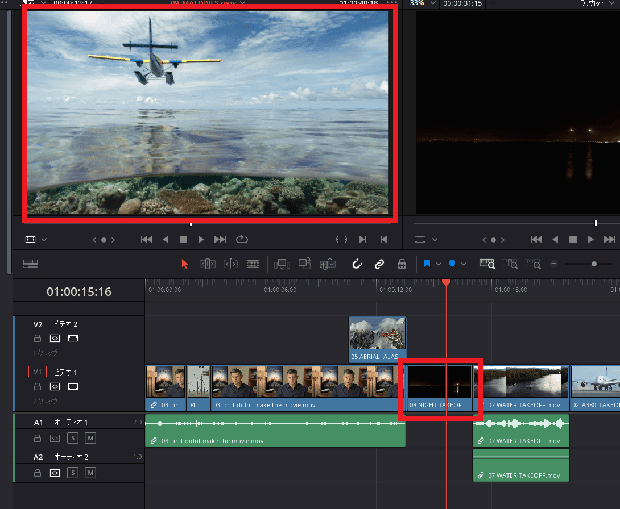Click timeline viewer keyframe navigation diamond
Screen dimensions: 620x509
coord(493,240)
